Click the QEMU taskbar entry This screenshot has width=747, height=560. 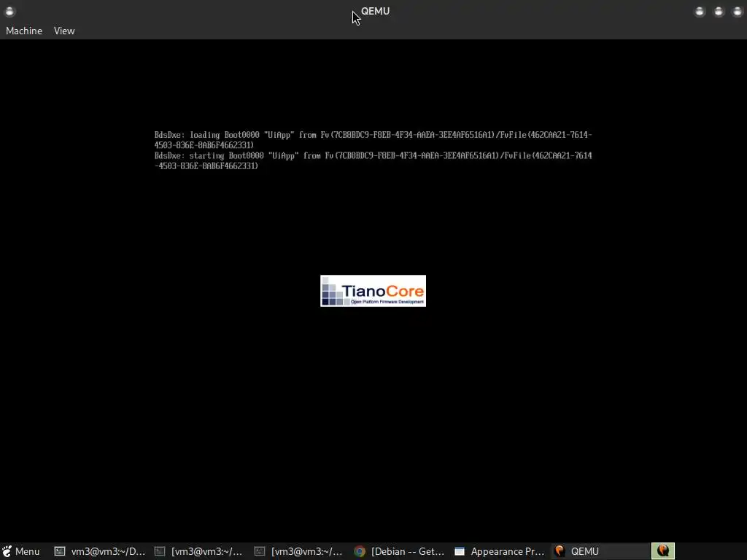click(x=600, y=551)
